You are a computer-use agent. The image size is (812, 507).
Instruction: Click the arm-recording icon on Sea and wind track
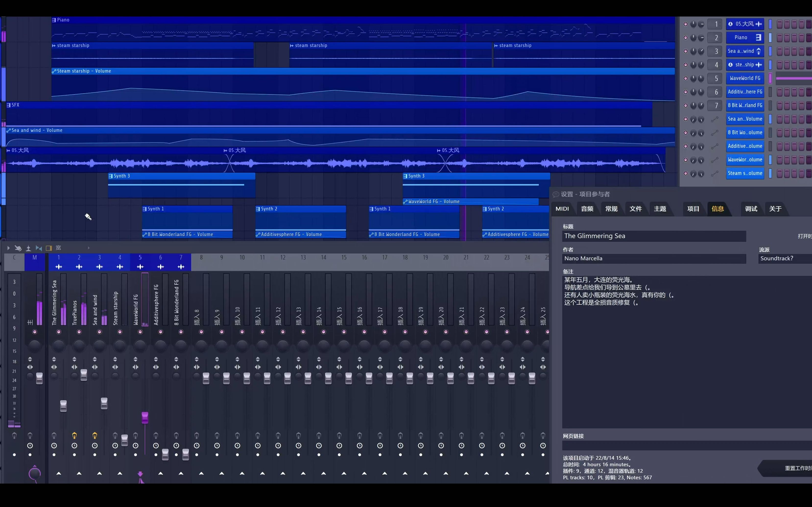click(95, 436)
